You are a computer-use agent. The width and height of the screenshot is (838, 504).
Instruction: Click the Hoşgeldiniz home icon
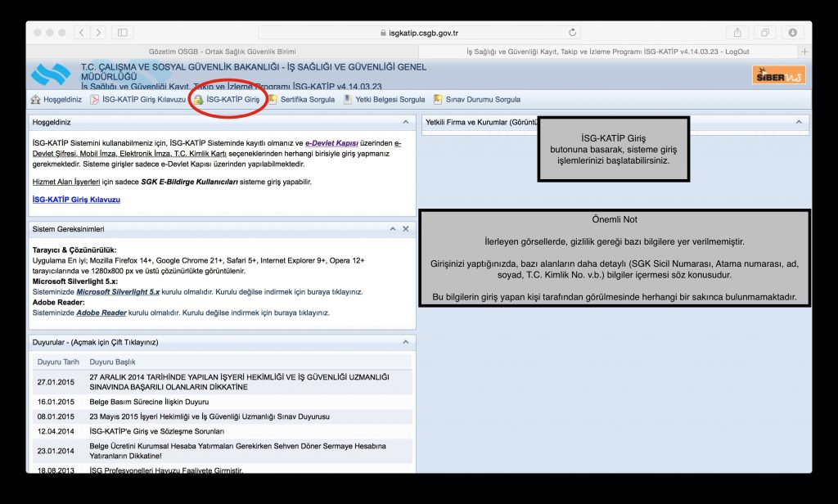(x=36, y=100)
